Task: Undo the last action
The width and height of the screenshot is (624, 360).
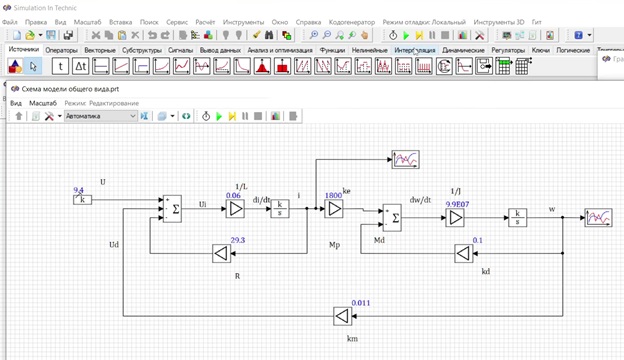Action: coord(152,35)
